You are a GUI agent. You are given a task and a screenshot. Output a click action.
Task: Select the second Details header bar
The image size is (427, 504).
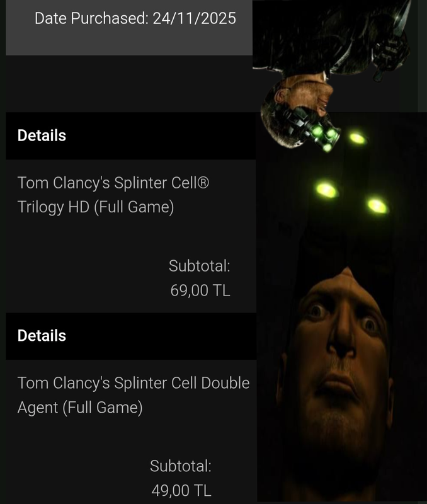coord(131,336)
